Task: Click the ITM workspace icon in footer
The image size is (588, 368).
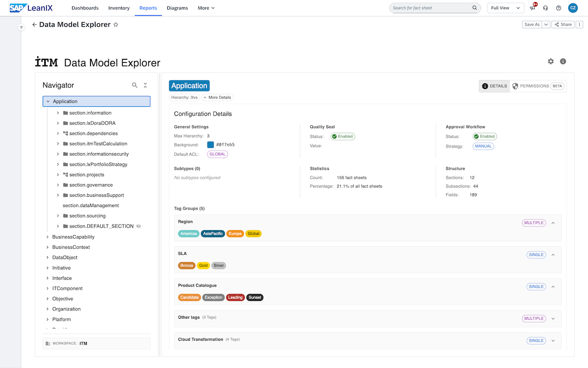Action: click(48, 344)
